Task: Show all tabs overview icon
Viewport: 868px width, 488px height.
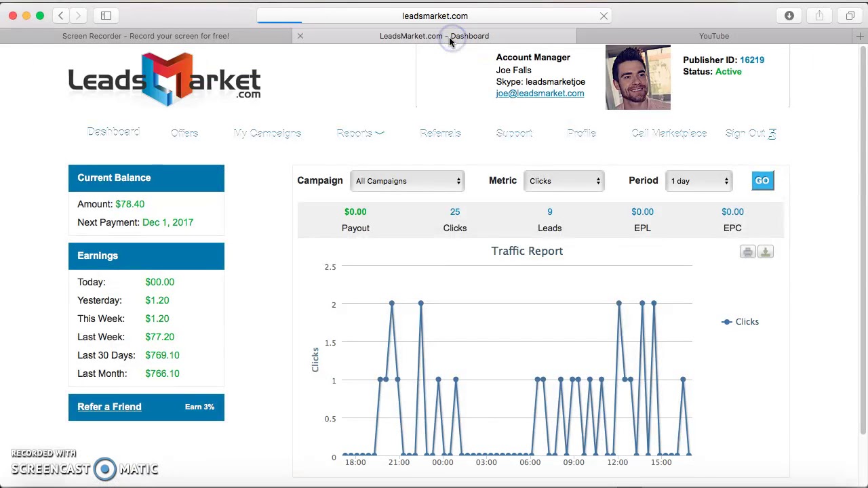Action: pyautogui.click(x=850, y=16)
